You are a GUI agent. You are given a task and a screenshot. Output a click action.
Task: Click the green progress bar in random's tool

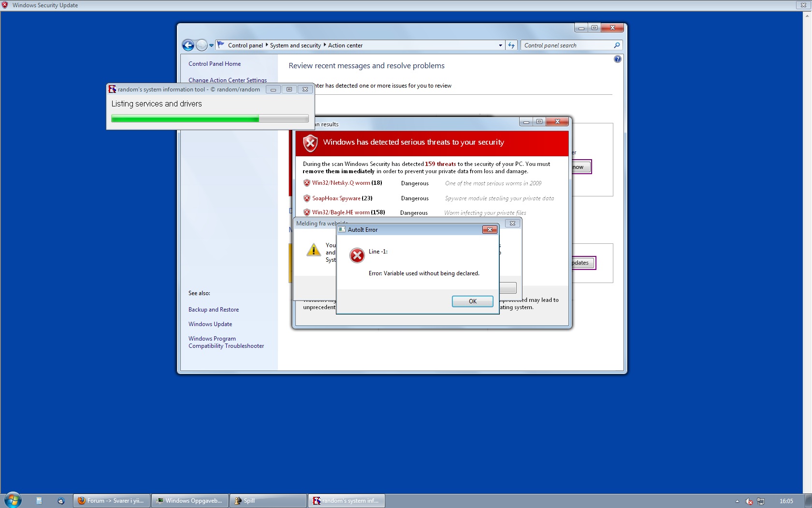[210, 119]
